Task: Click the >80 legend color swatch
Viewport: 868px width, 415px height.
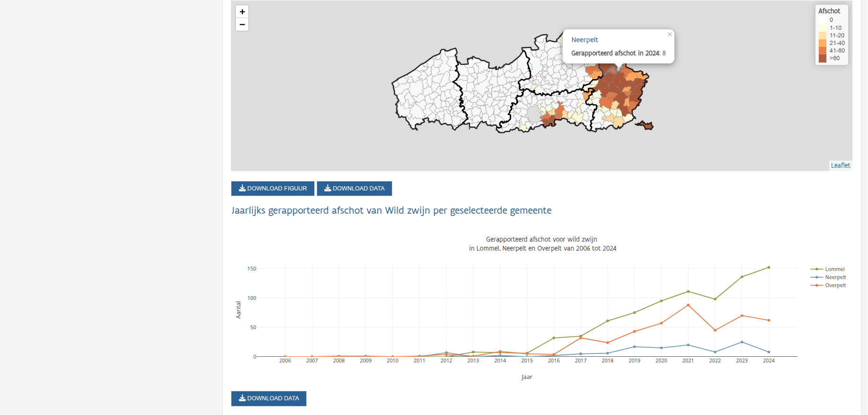Action: tap(823, 58)
